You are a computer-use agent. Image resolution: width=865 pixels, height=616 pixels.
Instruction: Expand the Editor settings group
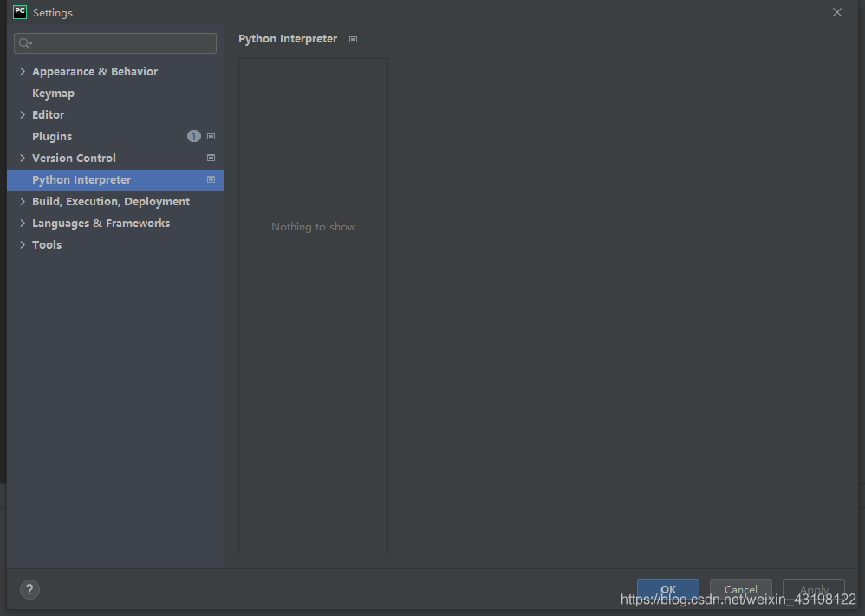(23, 114)
